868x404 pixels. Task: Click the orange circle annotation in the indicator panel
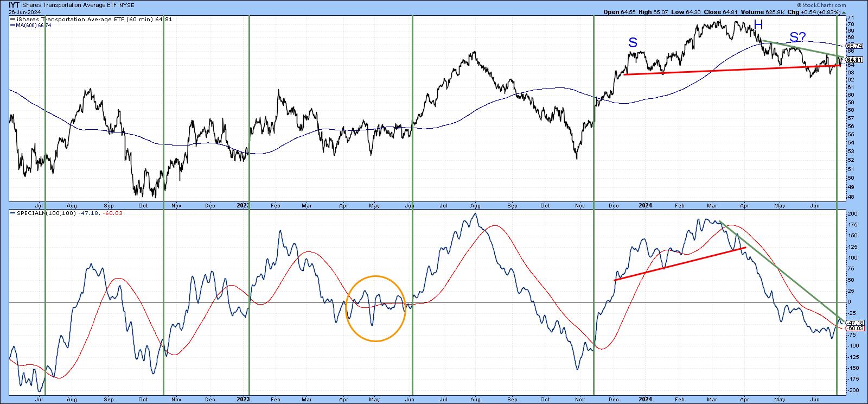375,308
